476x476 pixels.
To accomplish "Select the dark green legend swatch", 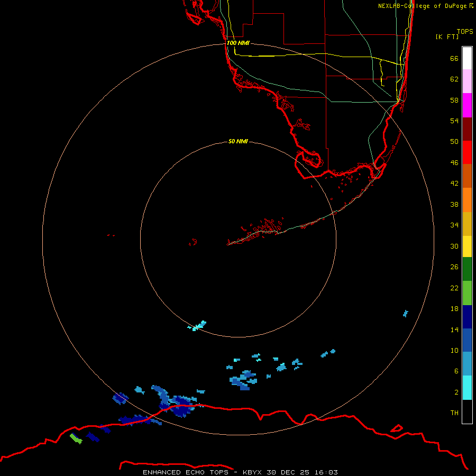I will [x=467, y=269].
